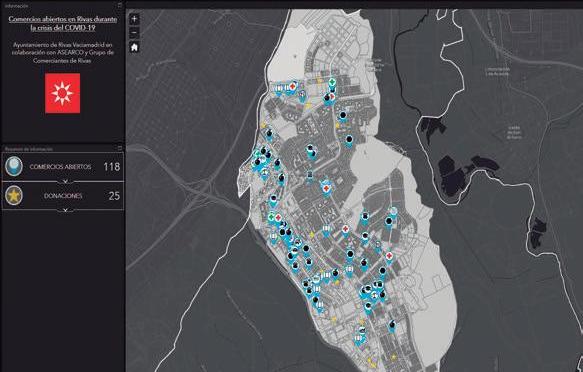Expand the Donaciones chevron

[x=66, y=210]
